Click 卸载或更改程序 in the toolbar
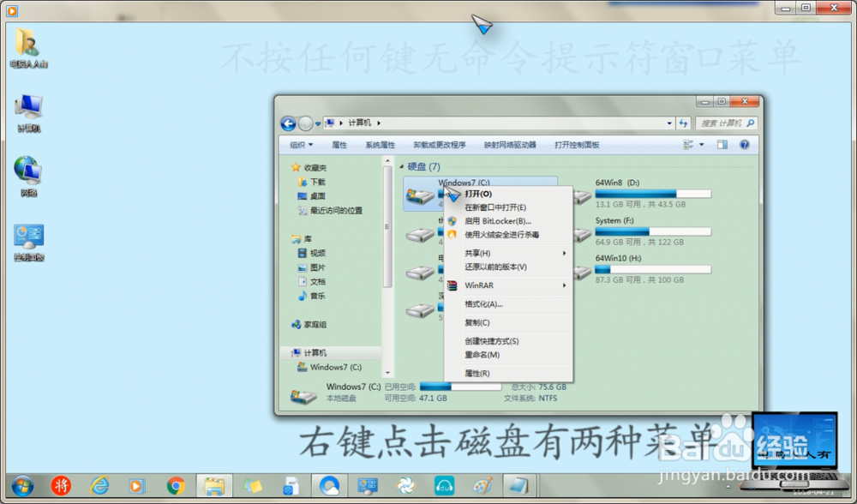Image resolution: width=857 pixels, height=504 pixels. point(440,145)
